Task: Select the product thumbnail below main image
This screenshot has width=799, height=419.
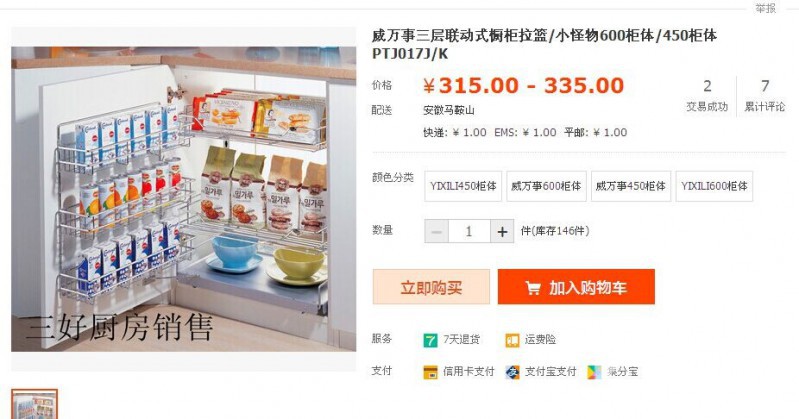Action: pos(35,404)
